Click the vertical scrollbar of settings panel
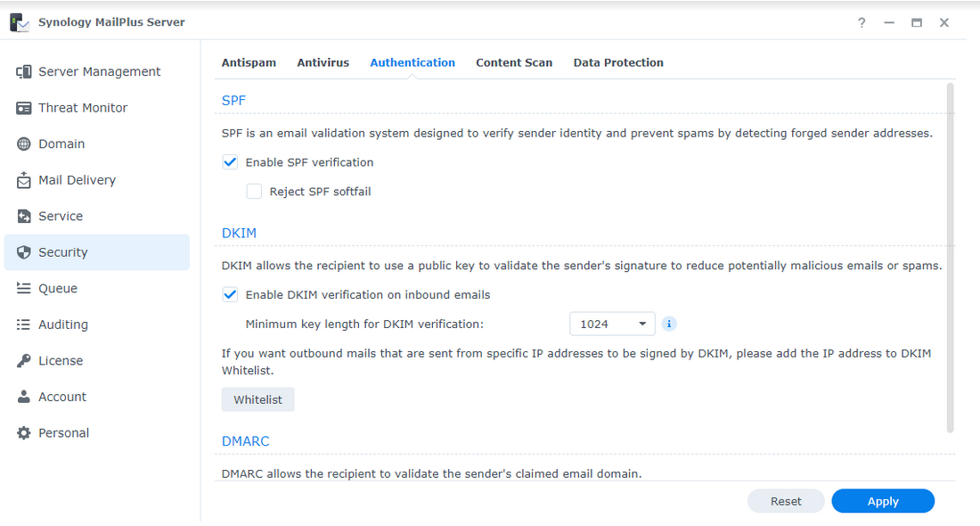This screenshot has width=980, height=526. coord(951,258)
